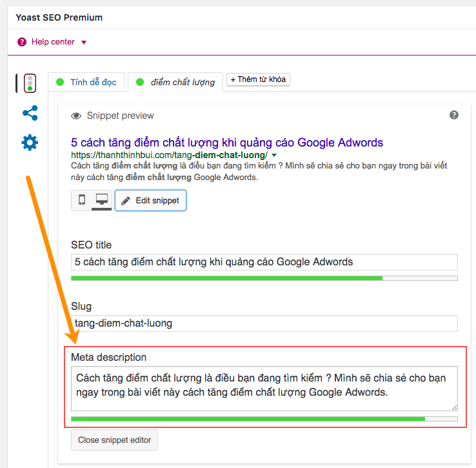Click the snippet preview description text
Image resolution: width=476 pixels, height=468 pixels.
click(259, 172)
